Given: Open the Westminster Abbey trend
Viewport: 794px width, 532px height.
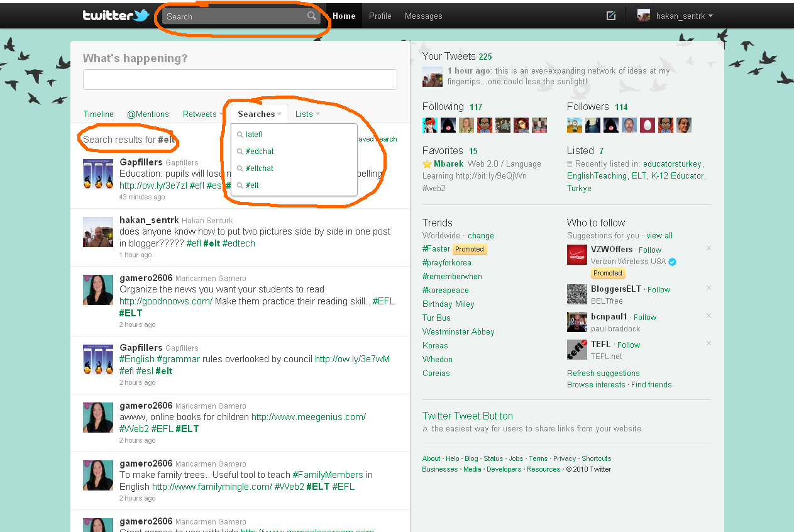Looking at the screenshot, I should 458,332.
